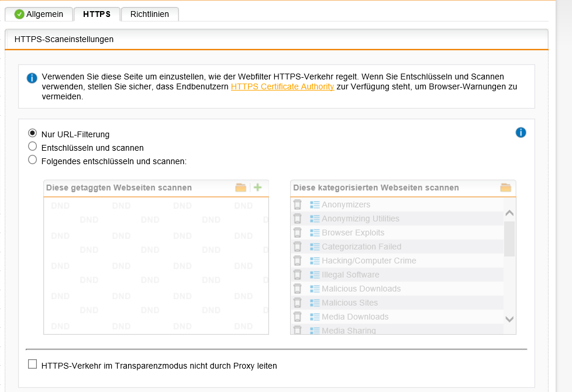Select 'Nur URL-Filterung' radio option
The width and height of the screenshot is (572, 392).
tap(33, 134)
